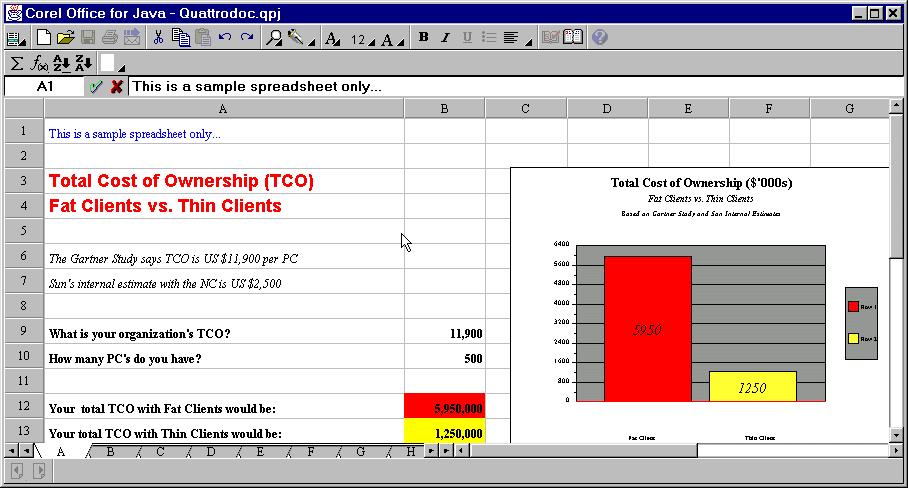Select row 12 header
This screenshot has width=908, height=488.
(24, 406)
